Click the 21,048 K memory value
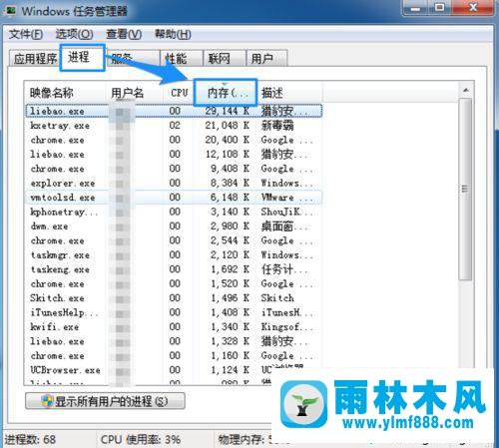Screen dimensions: 499x448 click(x=228, y=126)
